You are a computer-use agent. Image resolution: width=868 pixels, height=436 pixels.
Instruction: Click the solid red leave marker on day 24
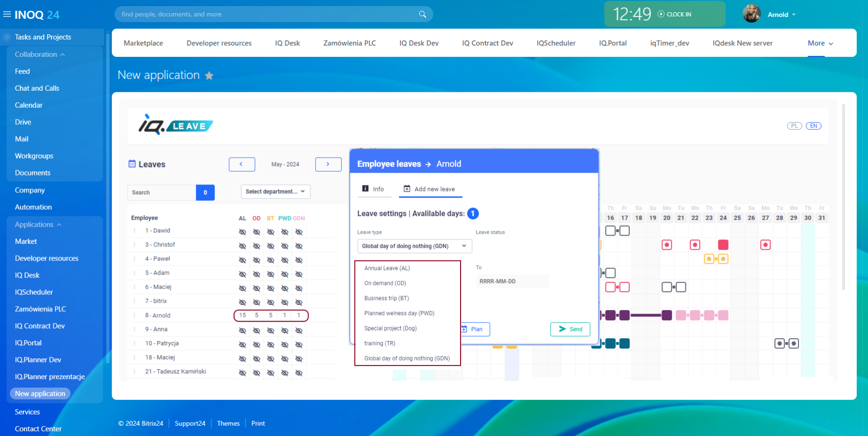(723, 245)
